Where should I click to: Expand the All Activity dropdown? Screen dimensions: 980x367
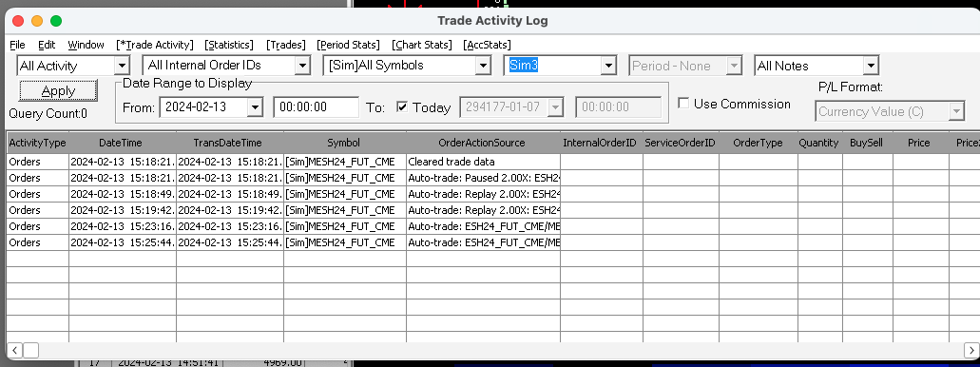pyautogui.click(x=122, y=66)
